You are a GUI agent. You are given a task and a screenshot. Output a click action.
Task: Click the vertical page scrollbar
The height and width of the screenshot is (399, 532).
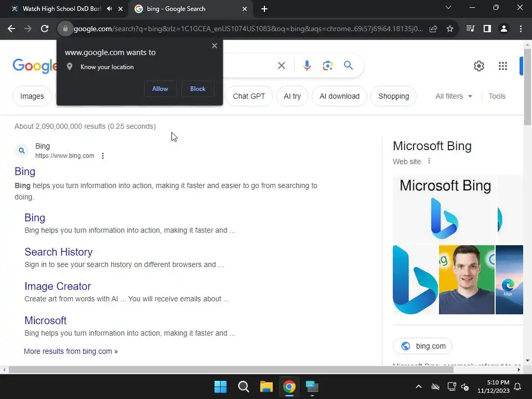pos(527,87)
